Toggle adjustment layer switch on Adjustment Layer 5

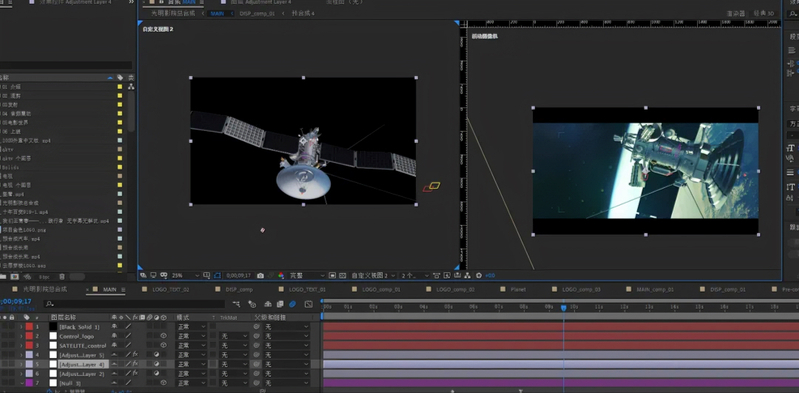coord(156,354)
